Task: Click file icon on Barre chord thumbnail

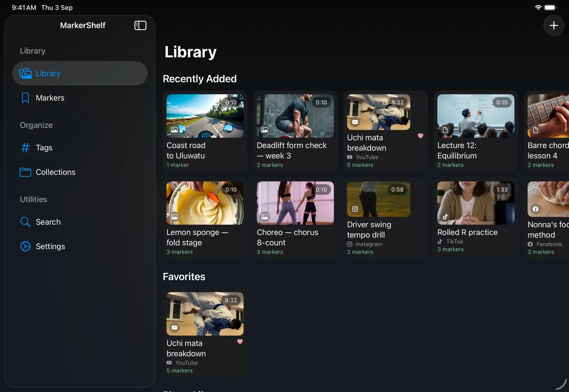Action: click(x=535, y=130)
